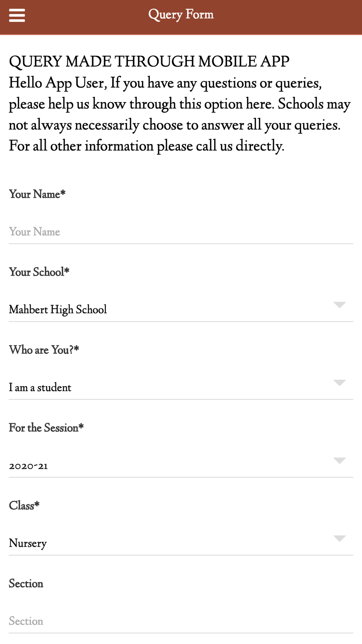Click the arrow beside Mahbert High School

tap(339, 305)
